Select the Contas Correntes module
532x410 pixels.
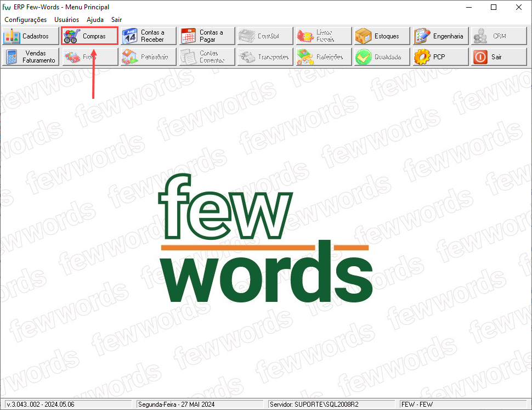(x=207, y=57)
